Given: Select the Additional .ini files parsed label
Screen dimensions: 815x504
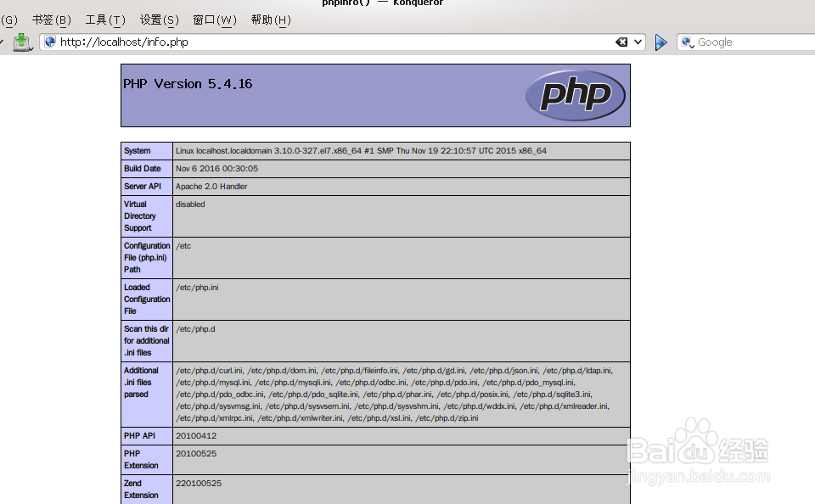Looking at the screenshot, I should click(141, 383).
